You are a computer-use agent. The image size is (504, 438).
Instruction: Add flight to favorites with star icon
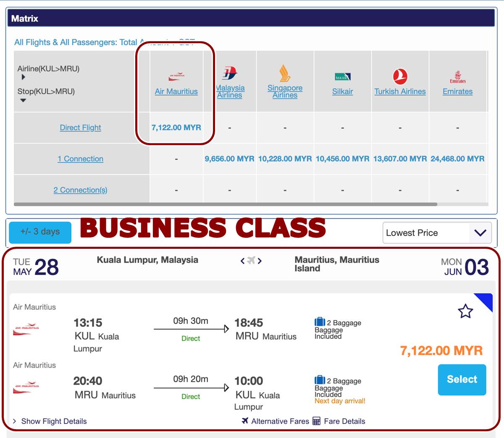click(x=465, y=311)
